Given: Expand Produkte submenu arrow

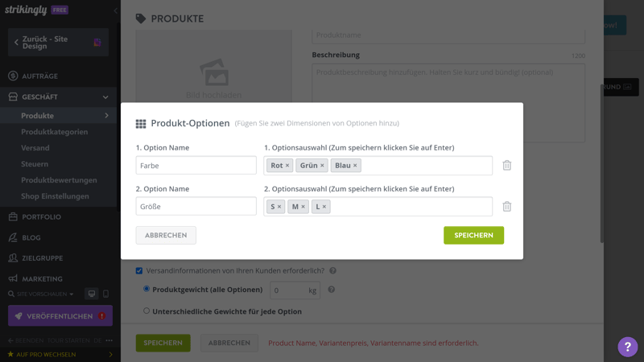Looking at the screenshot, I should [106, 116].
